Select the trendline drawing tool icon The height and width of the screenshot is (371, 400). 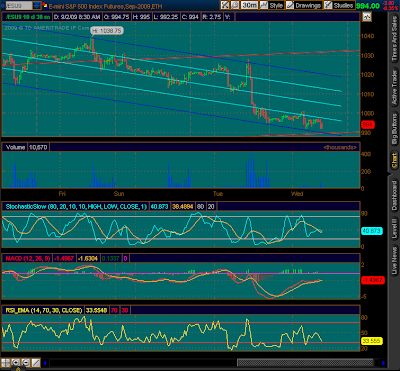coord(36,363)
